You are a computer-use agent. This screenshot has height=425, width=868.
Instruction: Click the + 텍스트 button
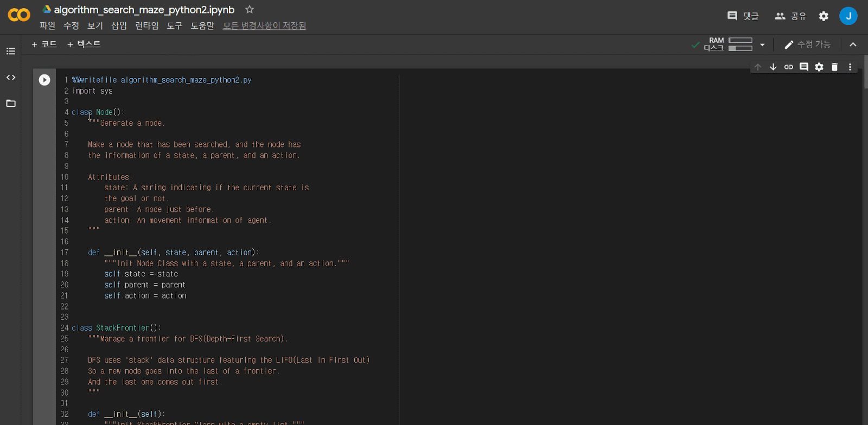coord(84,44)
